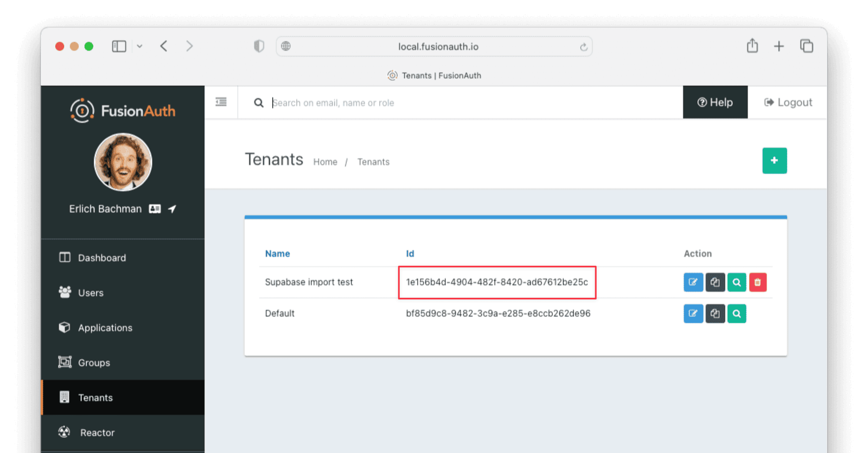Go forward in Safari
This screenshot has width=868, height=453.
click(189, 46)
